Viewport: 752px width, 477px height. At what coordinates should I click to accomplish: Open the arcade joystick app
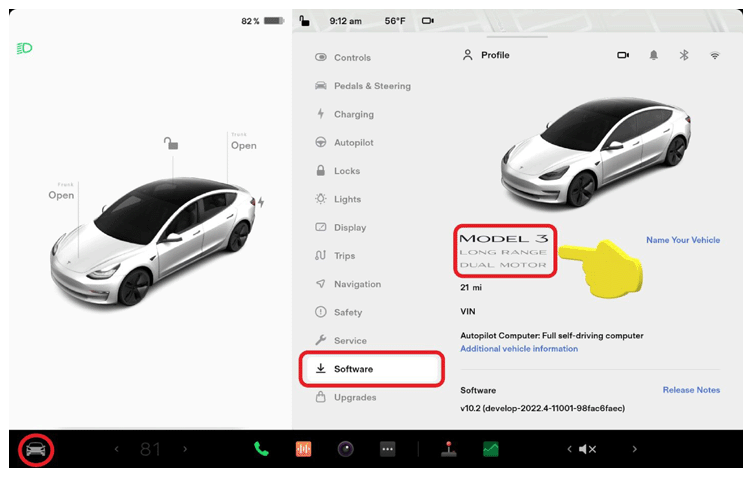(448, 449)
